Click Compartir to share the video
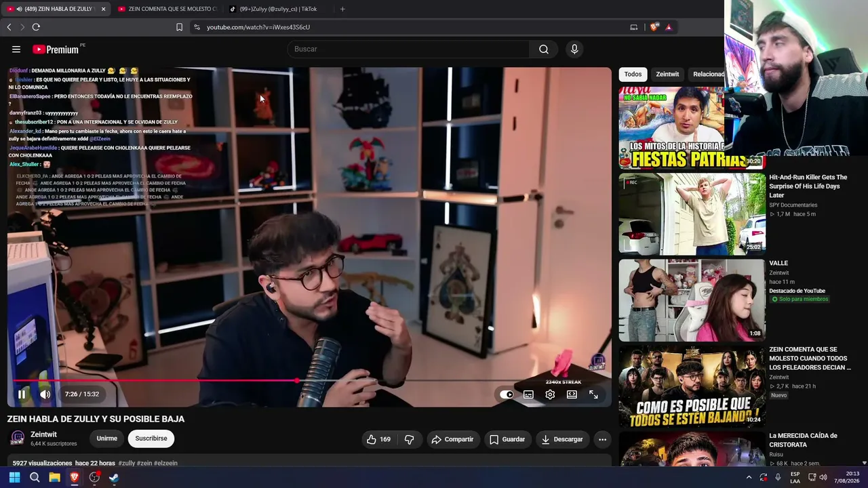The width and height of the screenshot is (868, 488). [452, 439]
